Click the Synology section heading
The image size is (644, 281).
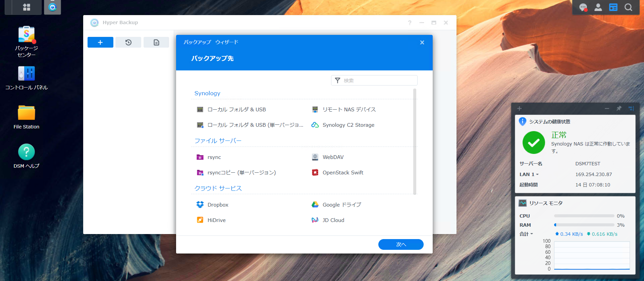(207, 93)
